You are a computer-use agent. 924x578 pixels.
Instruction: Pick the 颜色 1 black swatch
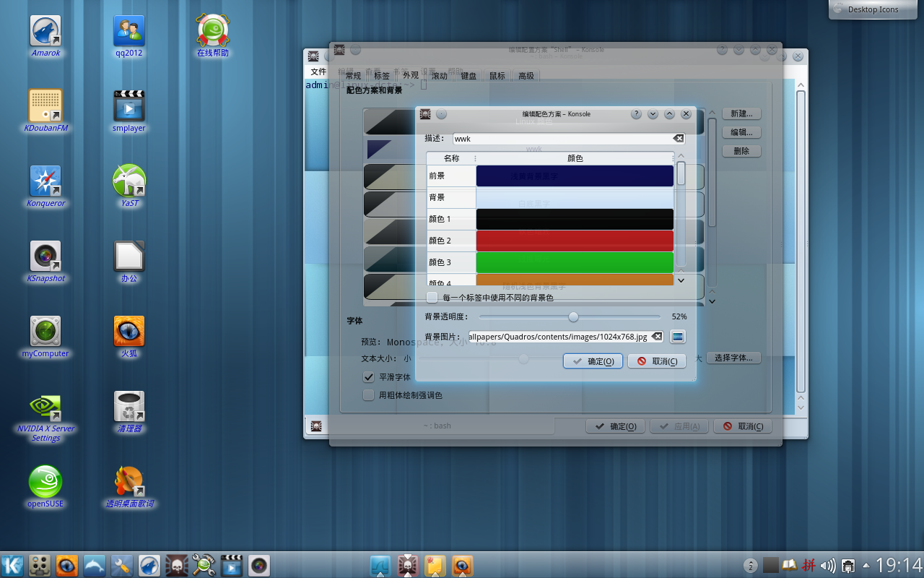pos(575,219)
